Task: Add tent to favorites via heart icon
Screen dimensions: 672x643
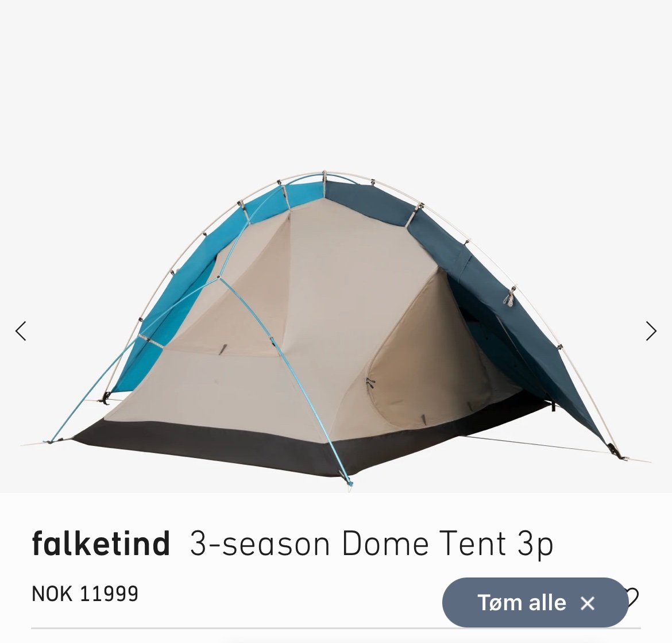Action: pos(634,597)
